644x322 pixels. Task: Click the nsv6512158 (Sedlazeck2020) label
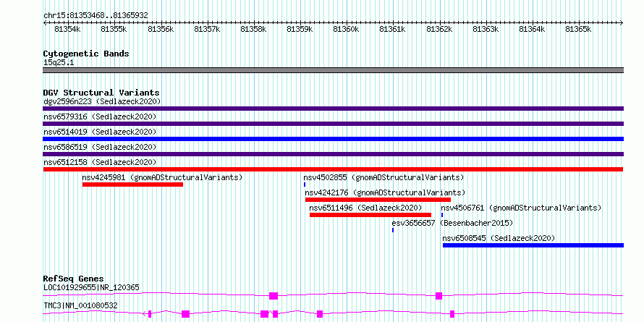100,162
